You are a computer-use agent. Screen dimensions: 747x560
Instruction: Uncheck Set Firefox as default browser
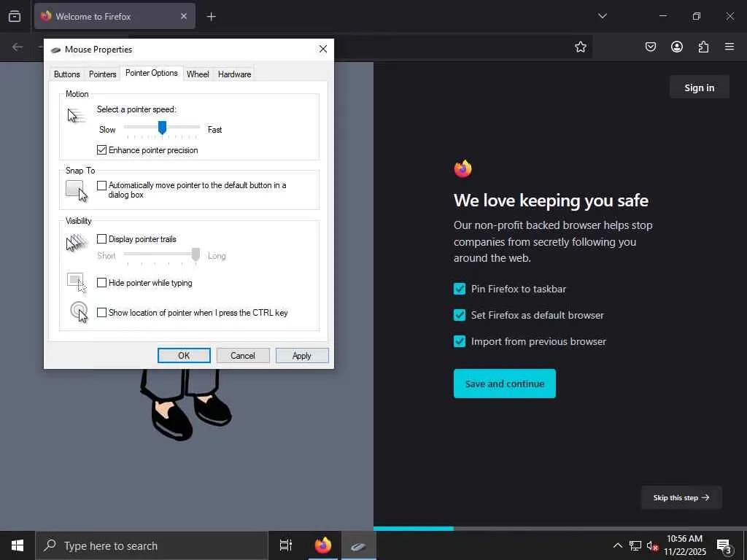pyautogui.click(x=460, y=315)
